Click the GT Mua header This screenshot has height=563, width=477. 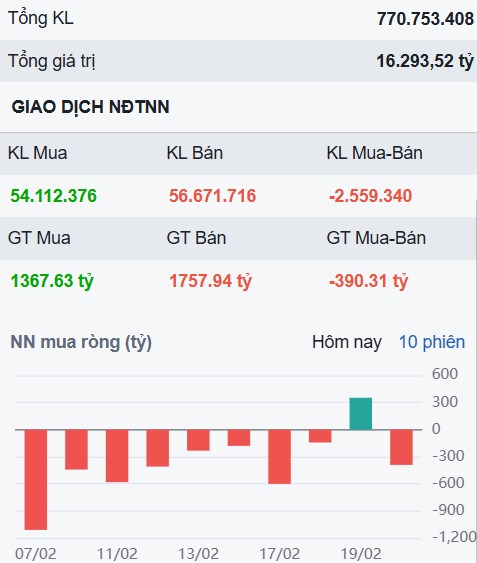(39, 238)
